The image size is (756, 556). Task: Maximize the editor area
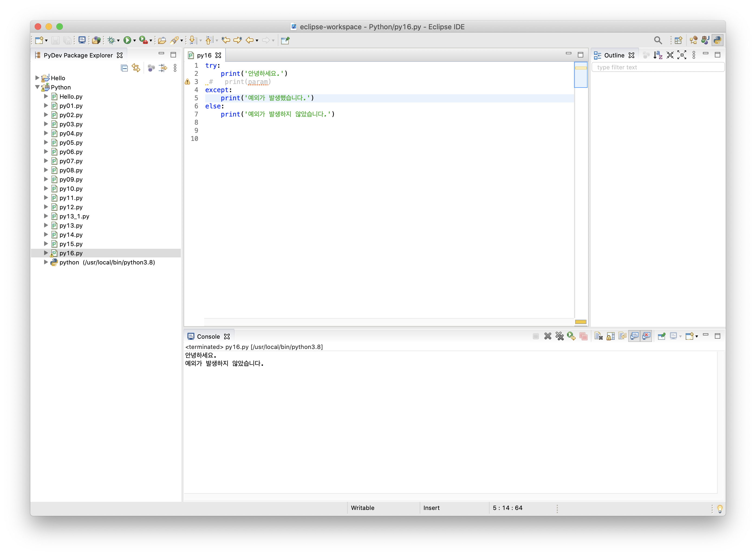click(x=581, y=55)
